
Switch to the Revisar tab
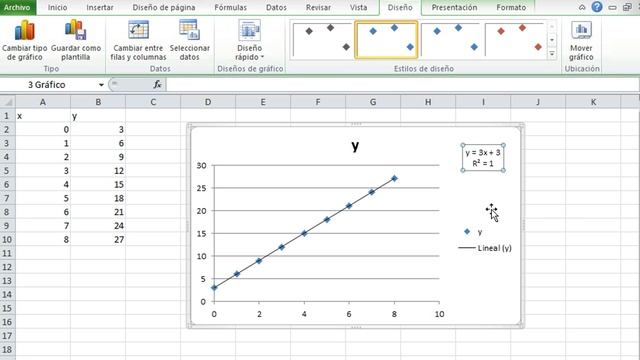(x=318, y=7)
